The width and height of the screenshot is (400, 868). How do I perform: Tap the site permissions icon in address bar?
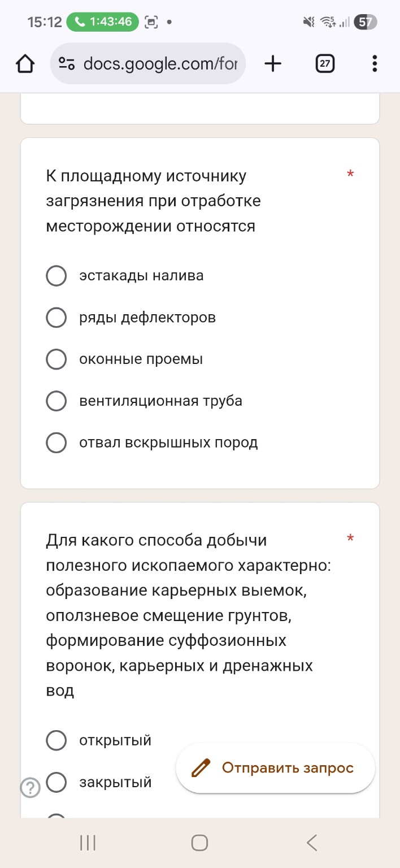66,63
